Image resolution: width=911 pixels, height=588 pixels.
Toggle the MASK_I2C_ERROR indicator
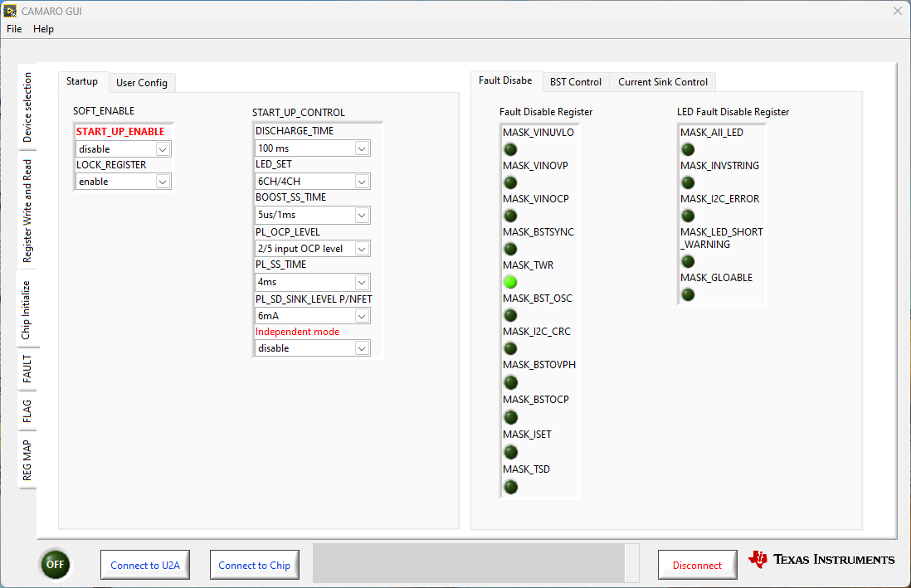click(x=688, y=216)
